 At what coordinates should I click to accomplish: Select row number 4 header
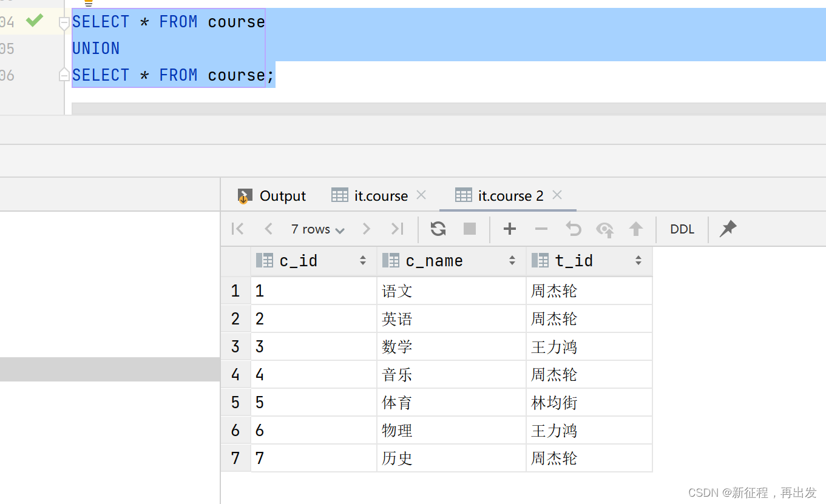(x=235, y=375)
